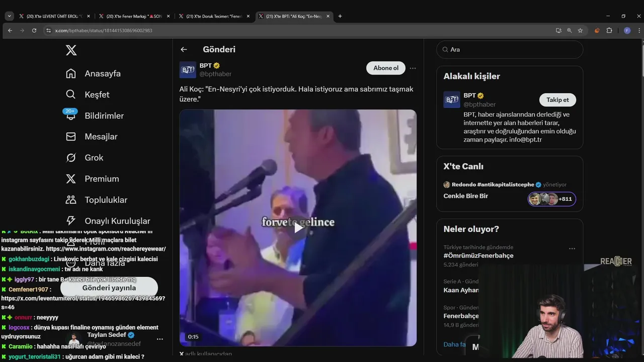Click @bpthaber handle in post header

(215, 74)
